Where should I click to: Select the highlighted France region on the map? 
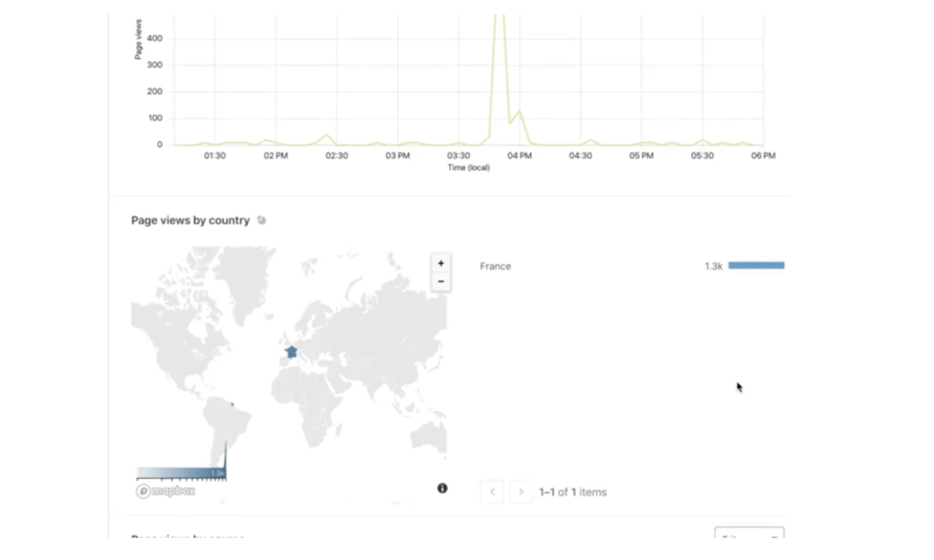tap(290, 352)
